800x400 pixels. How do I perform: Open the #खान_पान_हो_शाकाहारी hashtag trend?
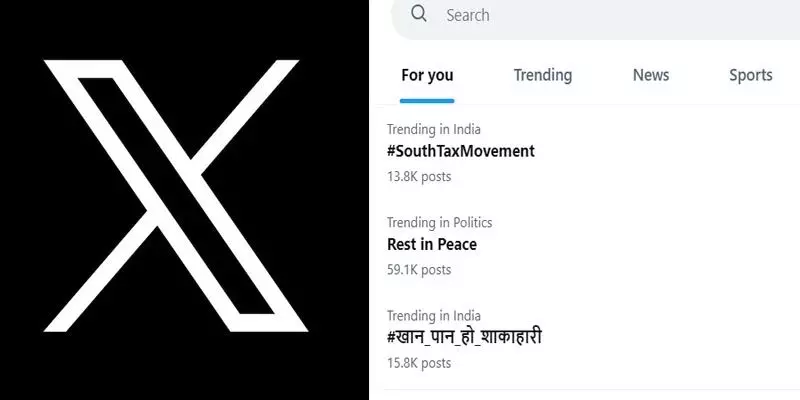pos(464,337)
